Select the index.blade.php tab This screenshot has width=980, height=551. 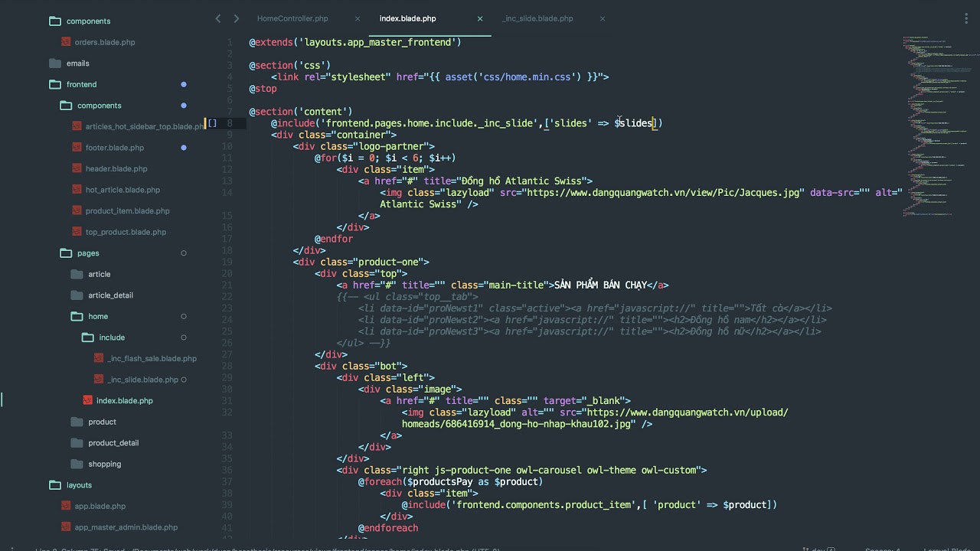click(408, 18)
